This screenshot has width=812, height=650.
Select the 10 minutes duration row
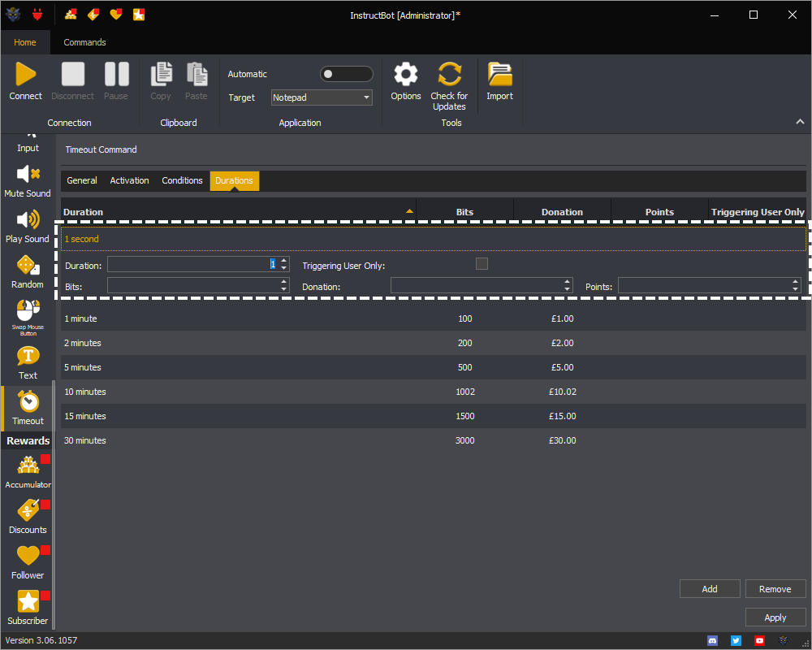[434, 392]
